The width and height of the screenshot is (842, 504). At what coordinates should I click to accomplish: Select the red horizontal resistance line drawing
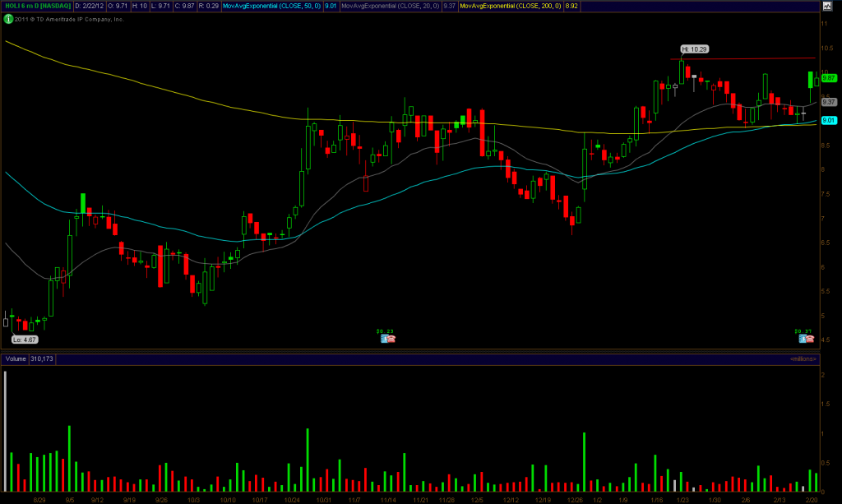pos(743,58)
